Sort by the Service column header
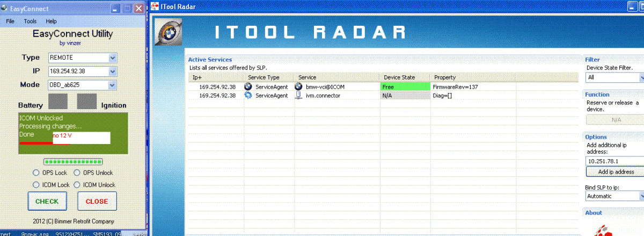 pos(336,77)
